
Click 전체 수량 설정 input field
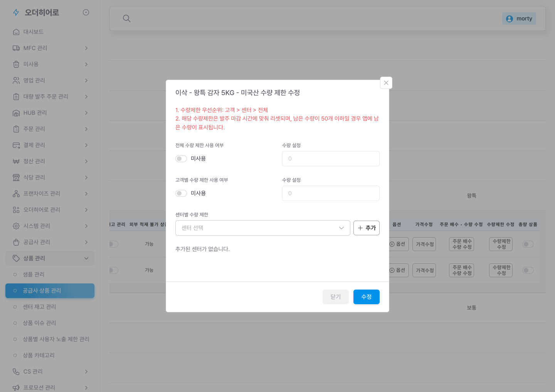point(331,159)
